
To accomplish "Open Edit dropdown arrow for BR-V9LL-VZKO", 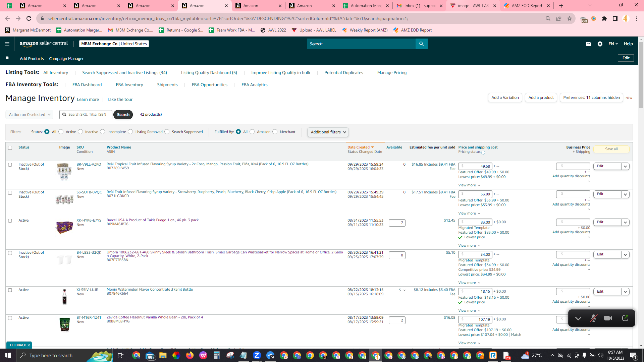I will click(x=625, y=166).
